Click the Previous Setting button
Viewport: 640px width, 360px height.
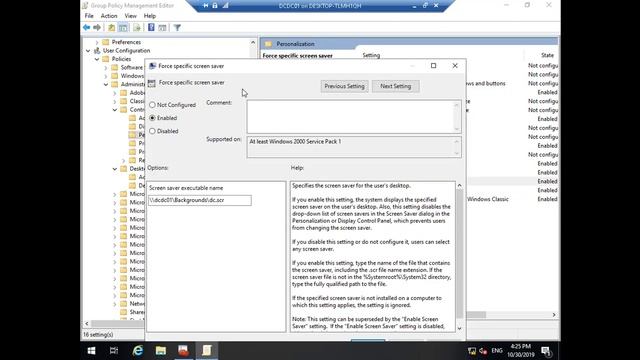point(344,86)
